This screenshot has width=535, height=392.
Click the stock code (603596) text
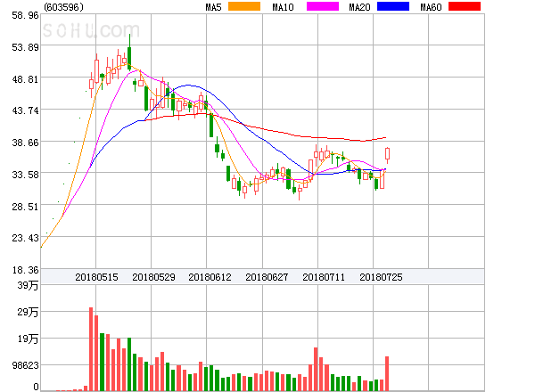tap(63, 7)
